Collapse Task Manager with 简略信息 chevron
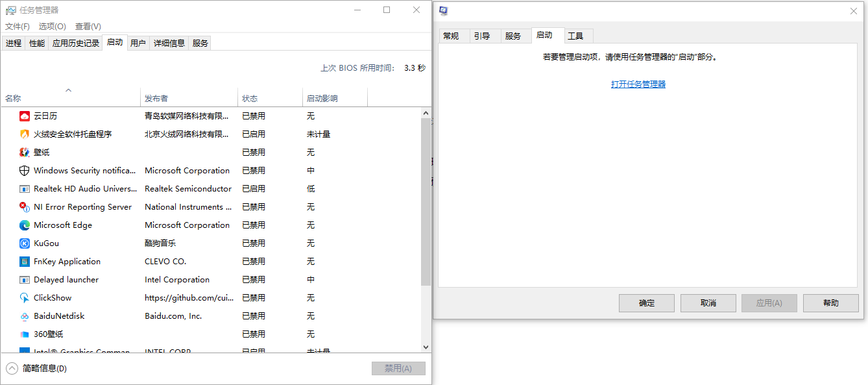This screenshot has width=868, height=385. (x=12, y=368)
